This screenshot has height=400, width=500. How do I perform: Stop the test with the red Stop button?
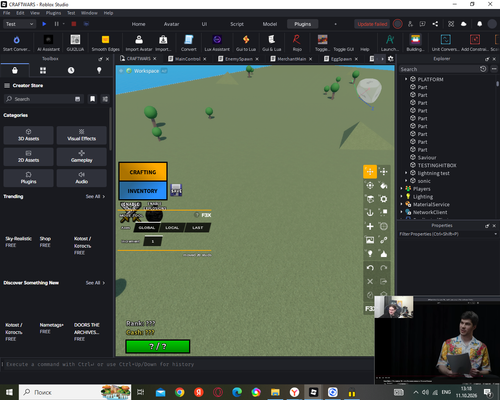74,24
